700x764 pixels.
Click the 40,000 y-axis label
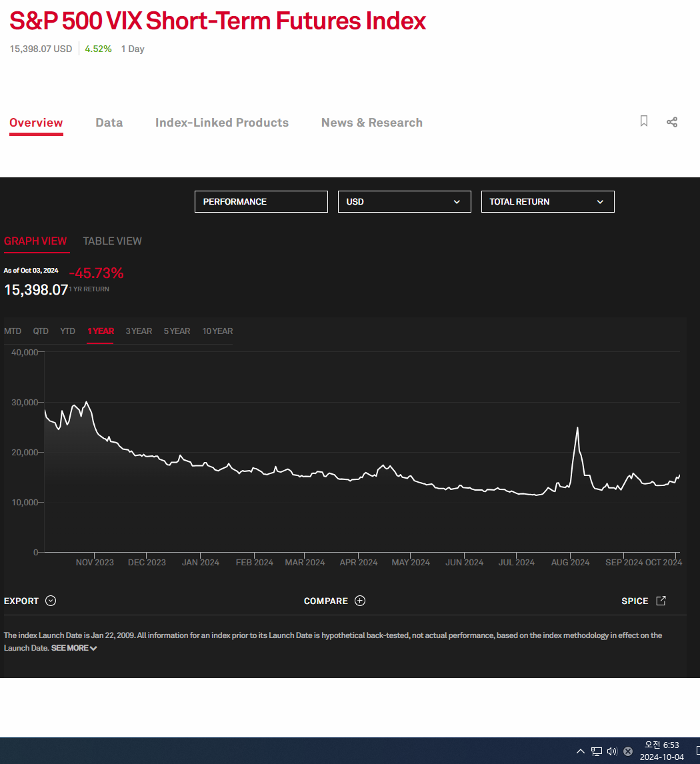coord(25,352)
